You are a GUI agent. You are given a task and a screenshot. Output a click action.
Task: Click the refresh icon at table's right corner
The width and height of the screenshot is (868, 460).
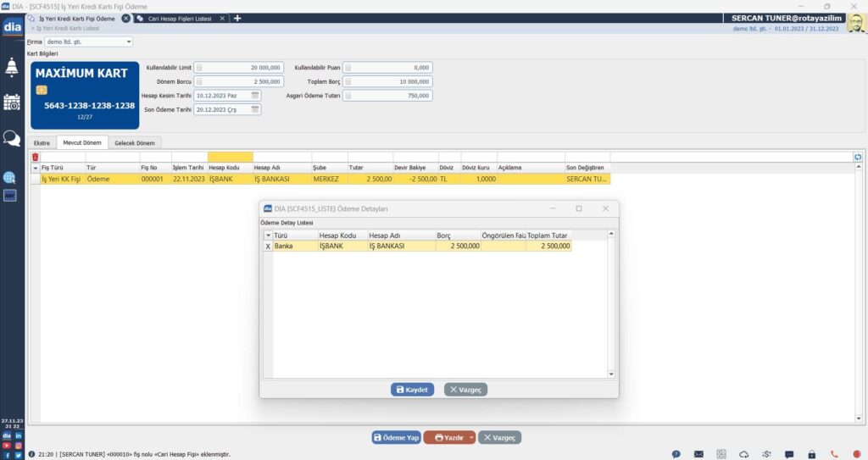[858, 158]
